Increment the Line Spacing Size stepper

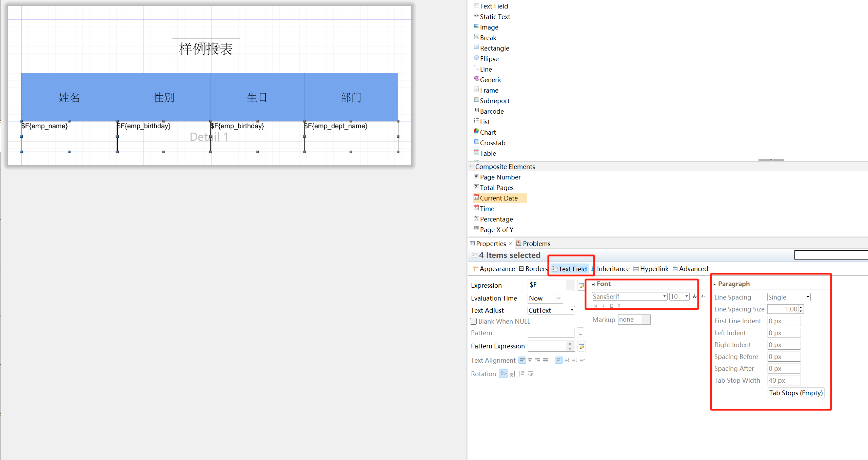801,307
